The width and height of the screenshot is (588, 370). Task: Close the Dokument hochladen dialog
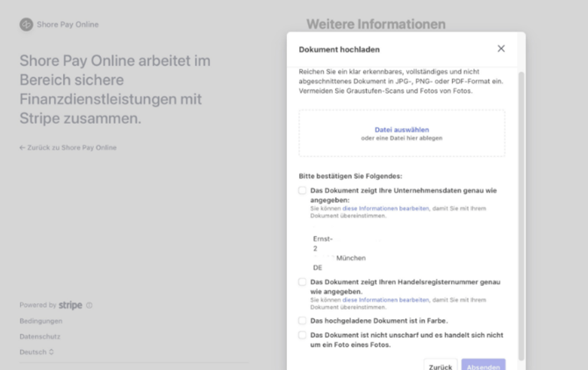501,49
